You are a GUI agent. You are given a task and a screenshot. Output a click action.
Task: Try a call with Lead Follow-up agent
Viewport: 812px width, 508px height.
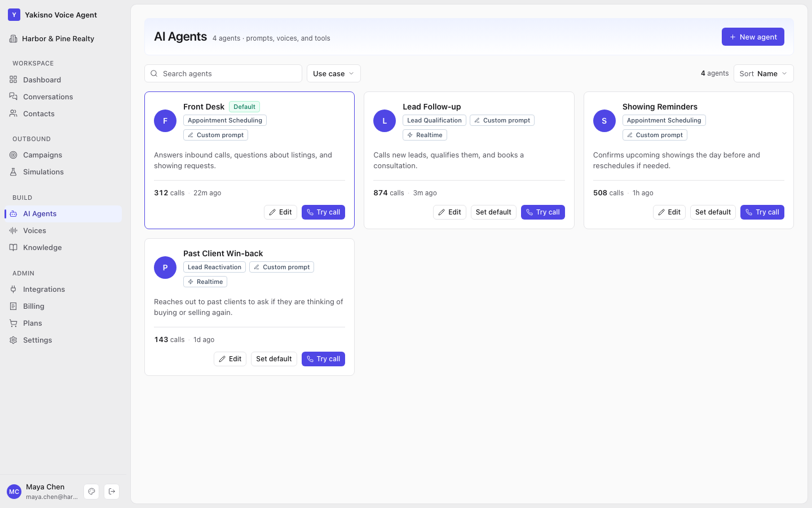coord(543,212)
